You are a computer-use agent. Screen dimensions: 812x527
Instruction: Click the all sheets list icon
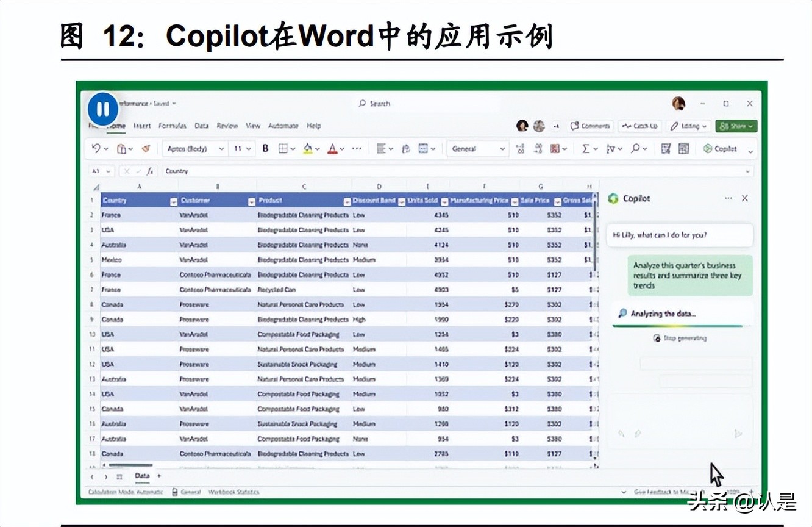coord(119,476)
